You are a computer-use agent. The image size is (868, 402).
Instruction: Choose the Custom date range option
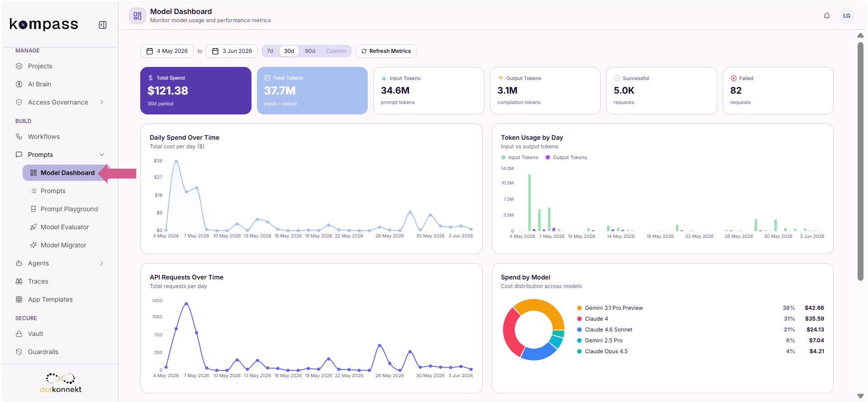click(336, 51)
